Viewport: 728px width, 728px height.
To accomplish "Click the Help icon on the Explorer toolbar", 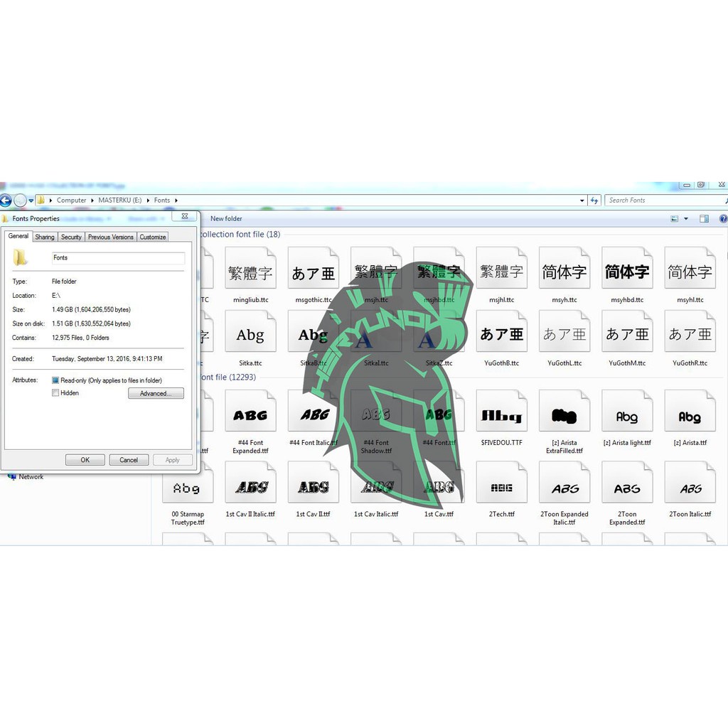I will pyautogui.click(x=722, y=218).
